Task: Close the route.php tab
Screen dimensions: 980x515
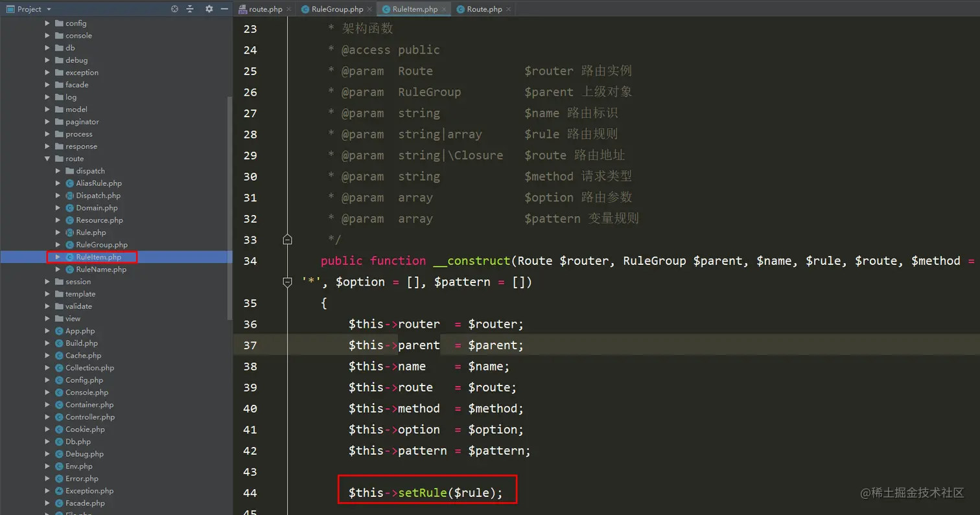Action: [x=288, y=9]
